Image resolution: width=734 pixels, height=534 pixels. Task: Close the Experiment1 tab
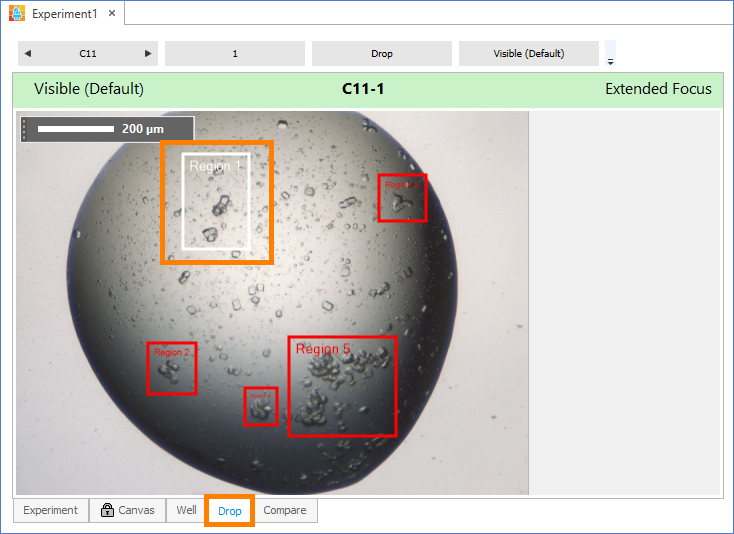click(x=112, y=13)
